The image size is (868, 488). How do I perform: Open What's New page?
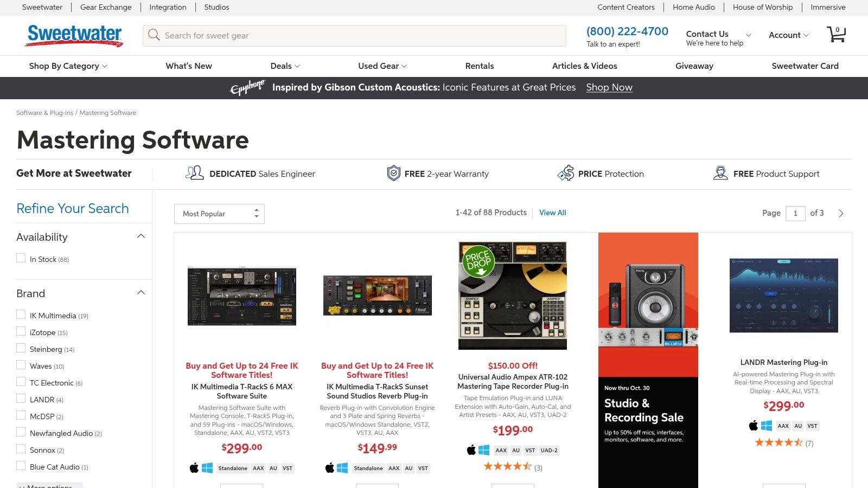[x=189, y=66]
